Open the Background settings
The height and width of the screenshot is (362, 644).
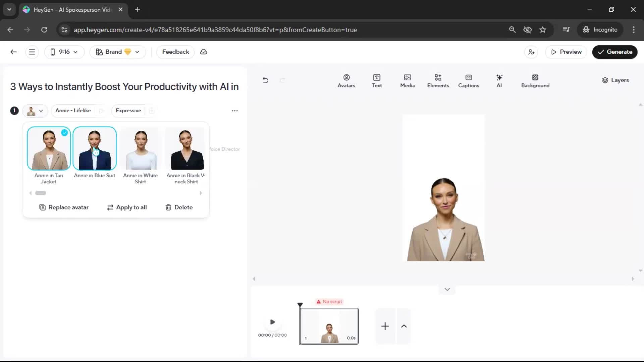point(535,81)
